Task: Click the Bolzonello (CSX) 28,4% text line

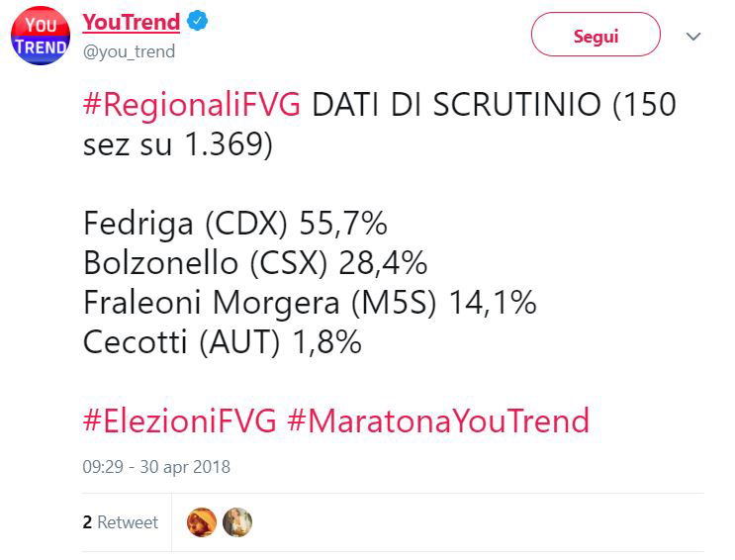Action: 255,262
